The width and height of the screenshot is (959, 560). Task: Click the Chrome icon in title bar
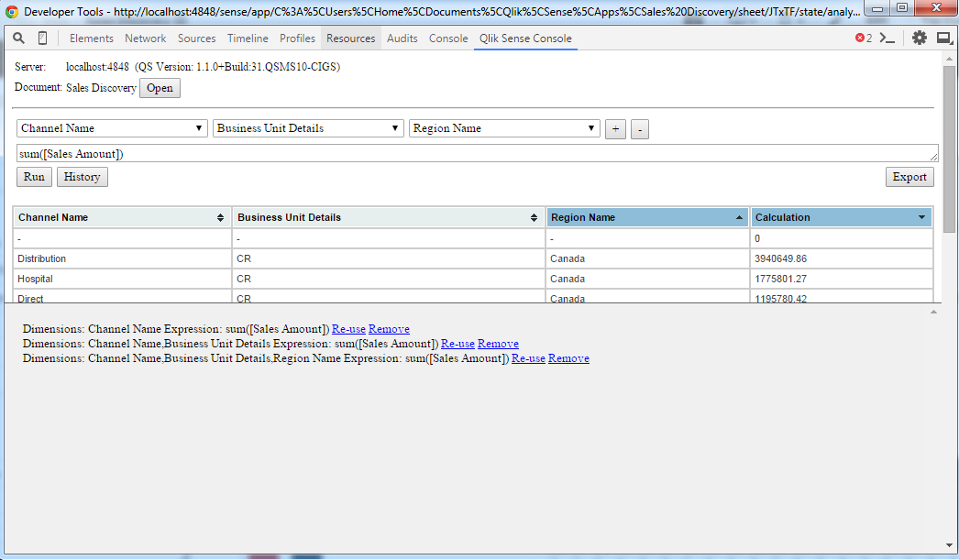coord(12,11)
